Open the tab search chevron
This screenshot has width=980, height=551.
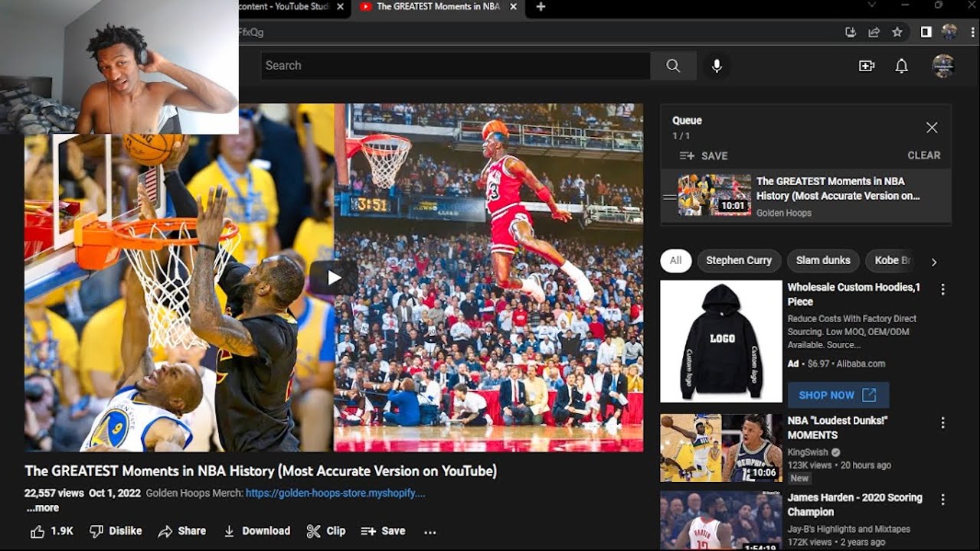(x=871, y=6)
